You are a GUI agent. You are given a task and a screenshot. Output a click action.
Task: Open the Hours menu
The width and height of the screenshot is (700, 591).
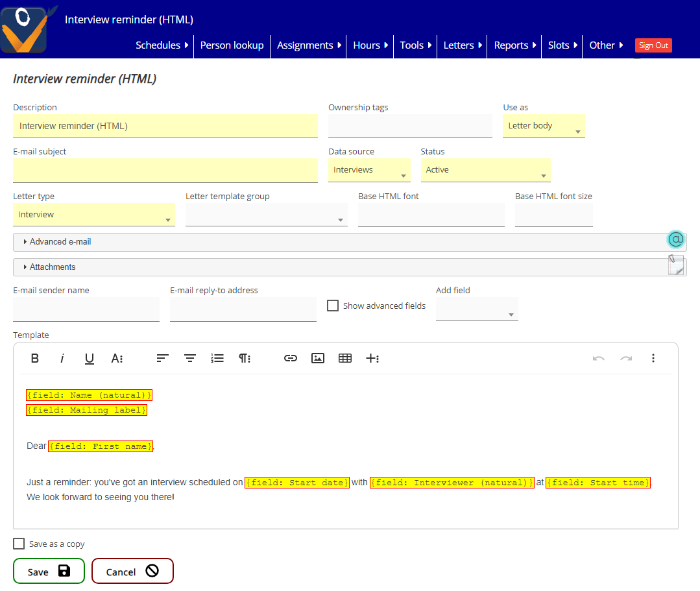[370, 45]
